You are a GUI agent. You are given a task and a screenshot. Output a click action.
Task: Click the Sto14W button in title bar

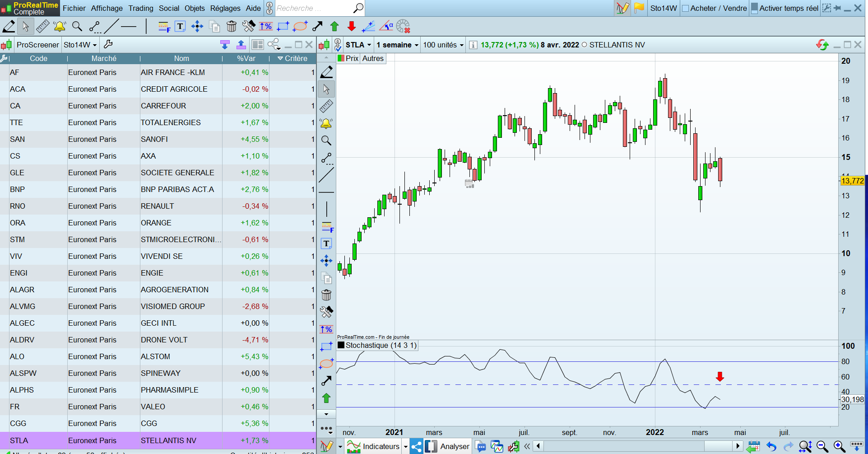[x=664, y=8]
